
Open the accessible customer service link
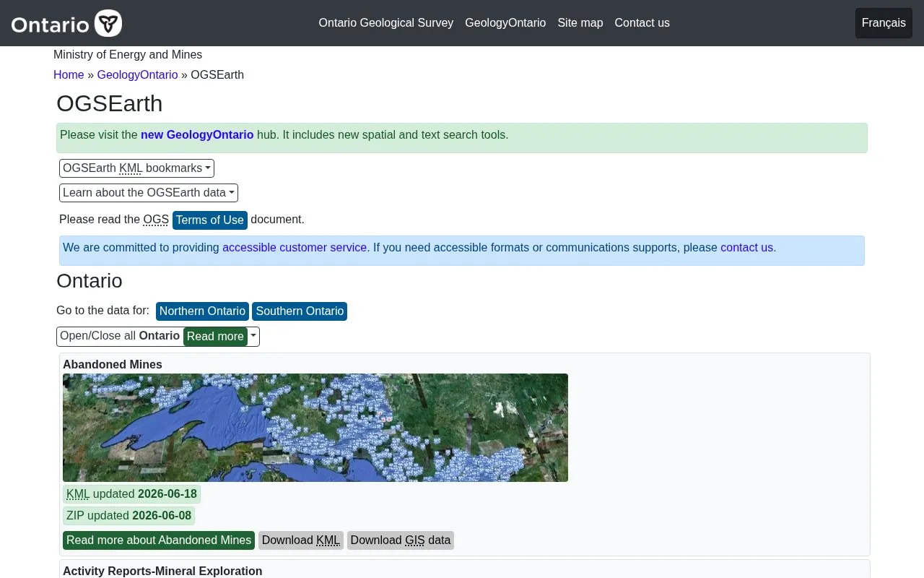295,248
